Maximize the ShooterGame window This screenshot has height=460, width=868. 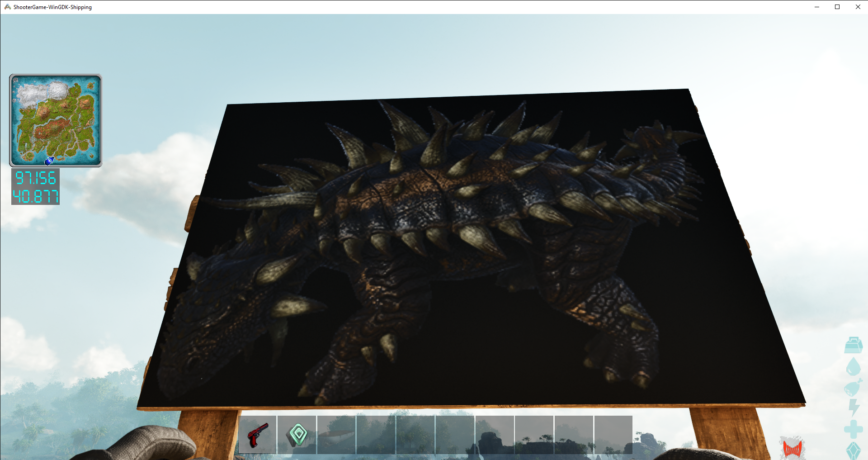click(837, 7)
